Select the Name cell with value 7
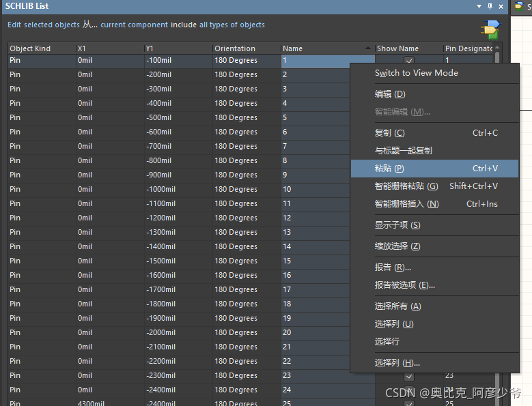 point(316,146)
